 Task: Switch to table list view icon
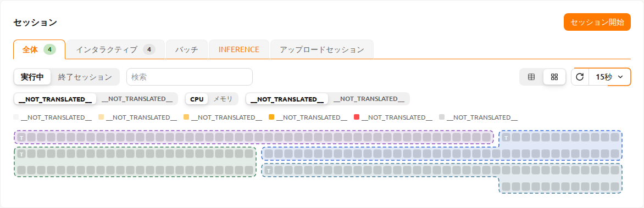click(531, 77)
